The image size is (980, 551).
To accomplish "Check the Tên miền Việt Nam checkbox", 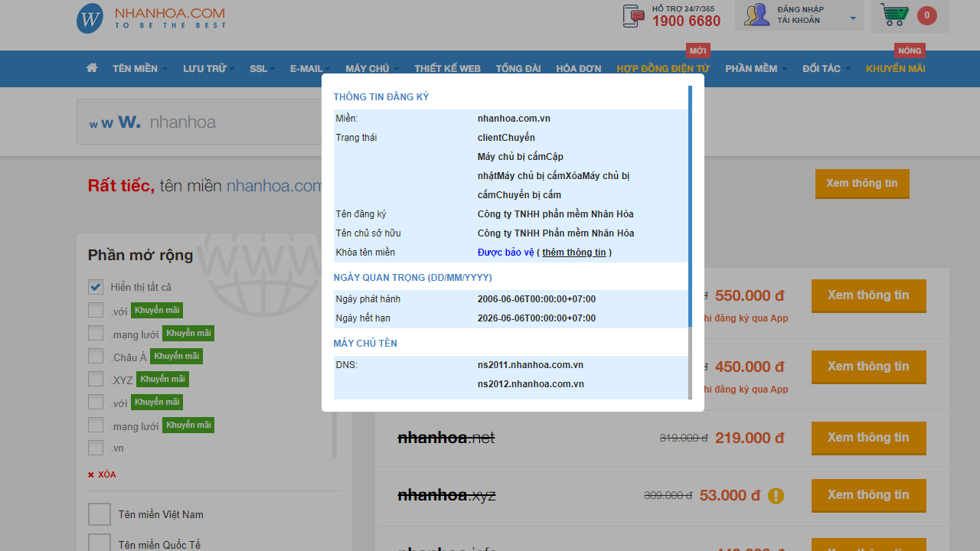I will click(100, 514).
